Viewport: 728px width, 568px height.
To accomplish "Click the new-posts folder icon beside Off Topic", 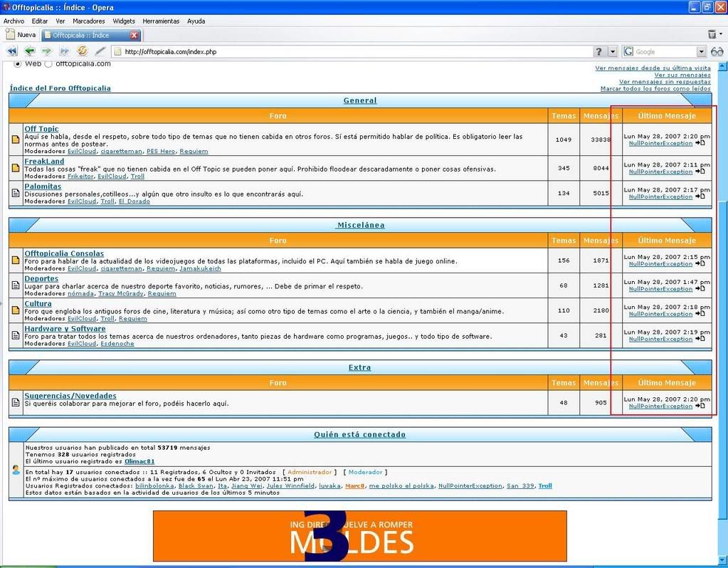I will tap(16, 140).
